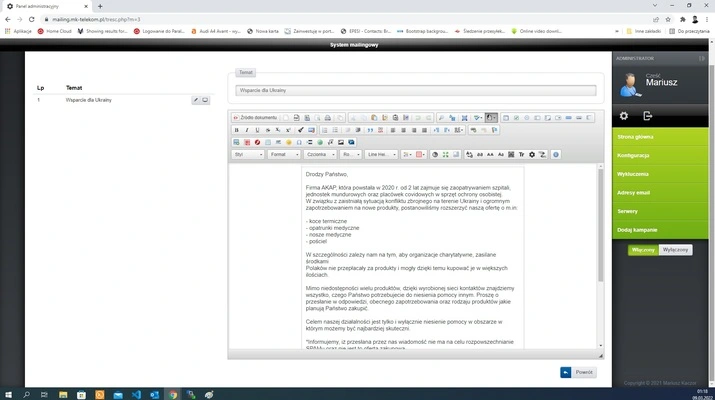Expand the language direction dropdown

(x=458, y=130)
